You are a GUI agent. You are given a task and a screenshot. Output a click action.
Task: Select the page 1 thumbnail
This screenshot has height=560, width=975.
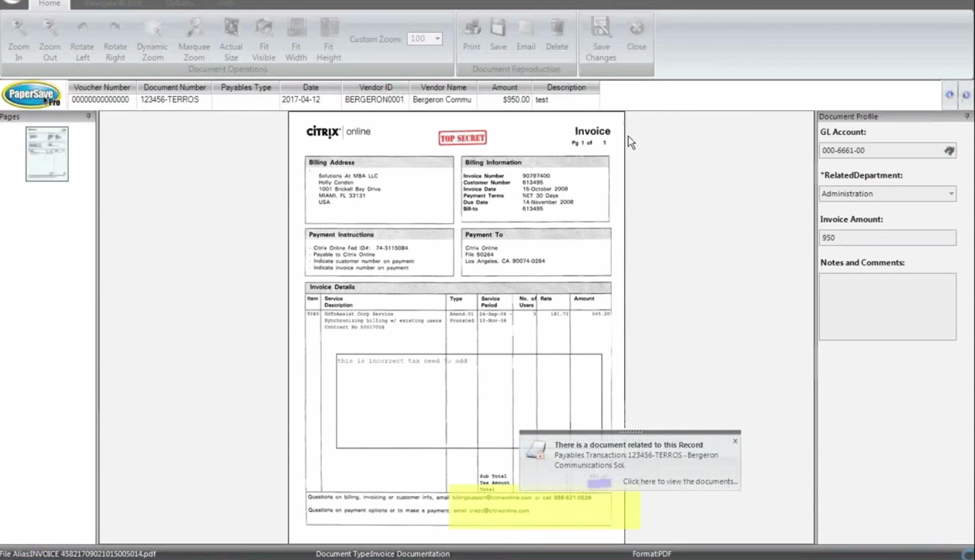pos(47,154)
